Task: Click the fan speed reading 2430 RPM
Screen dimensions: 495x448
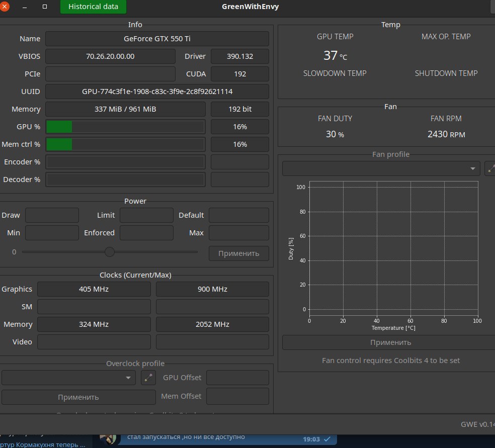Action: [x=446, y=134]
